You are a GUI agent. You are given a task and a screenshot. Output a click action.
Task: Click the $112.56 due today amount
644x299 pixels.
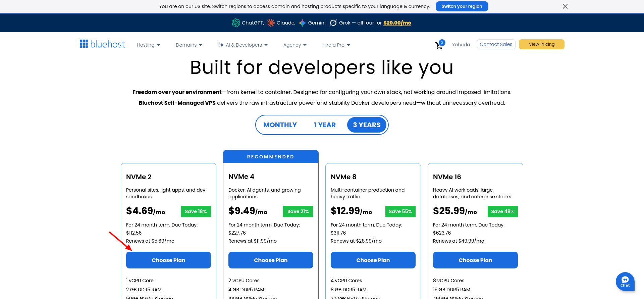134,233
